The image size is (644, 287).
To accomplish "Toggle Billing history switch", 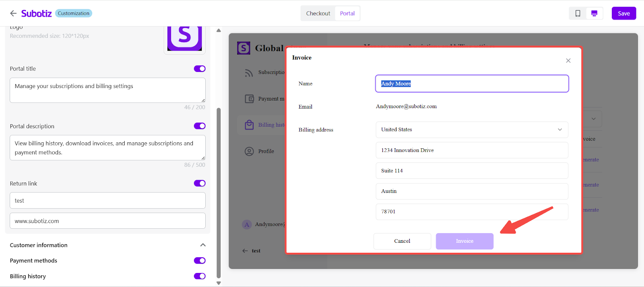I will coord(200,276).
